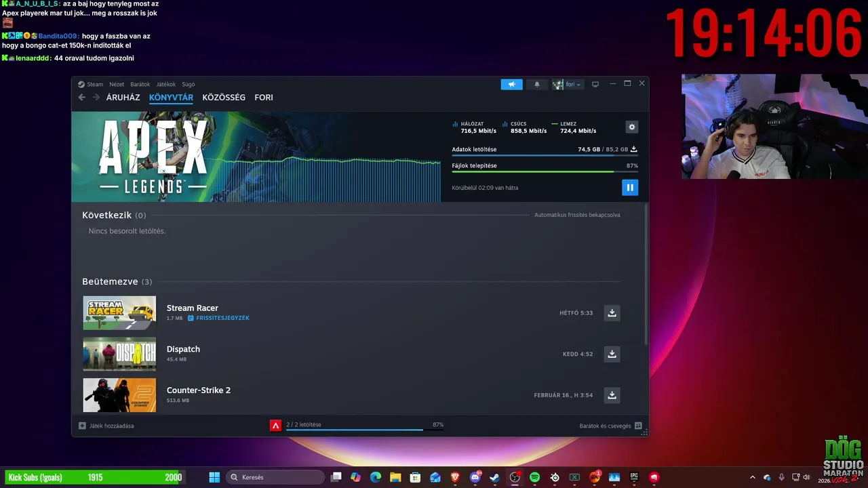Open the Steam menu
Screen dimensions: 868x488
(x=91, y=84)
